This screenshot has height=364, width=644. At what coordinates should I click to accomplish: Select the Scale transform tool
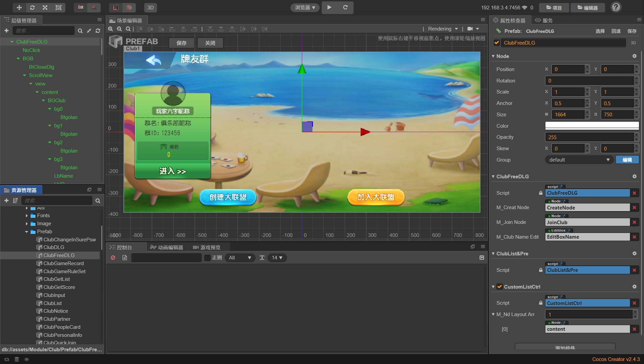(x=45, y=7)
